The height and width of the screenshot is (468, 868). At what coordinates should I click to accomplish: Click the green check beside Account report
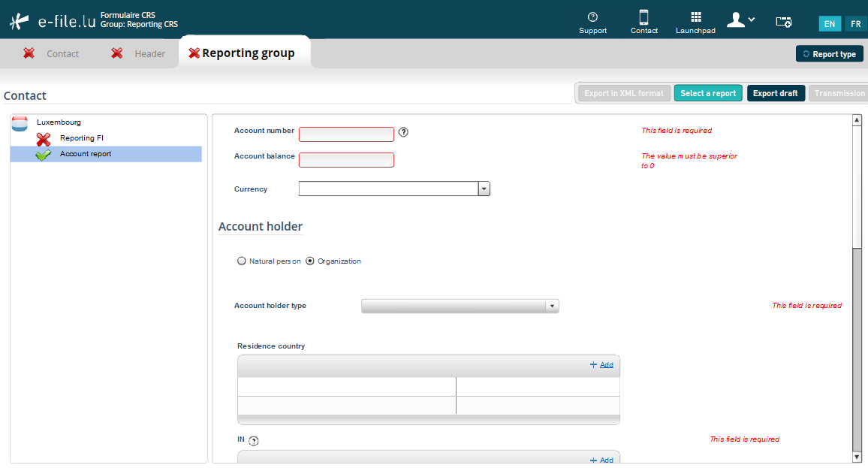point(44,155)
